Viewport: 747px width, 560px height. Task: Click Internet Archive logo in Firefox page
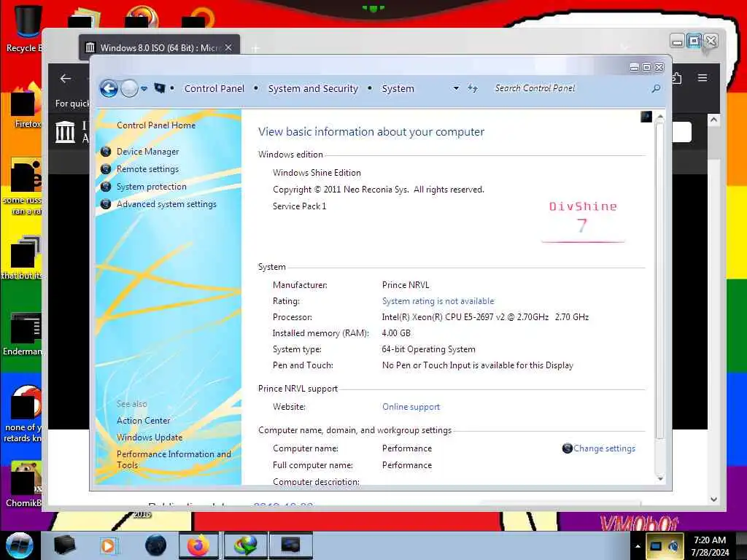pyautogui.click(x=65, y=131)
